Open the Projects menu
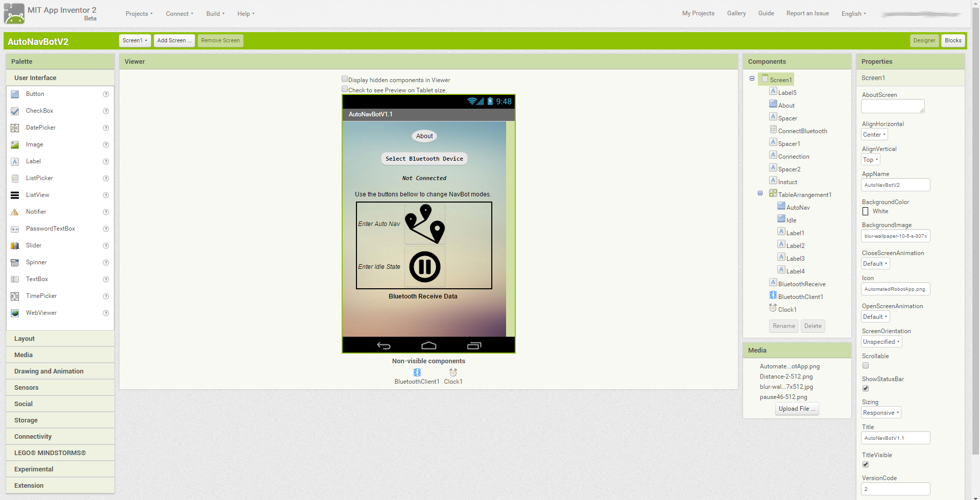The height and width of the screenshot is (500, 980). tap(139, 14)
